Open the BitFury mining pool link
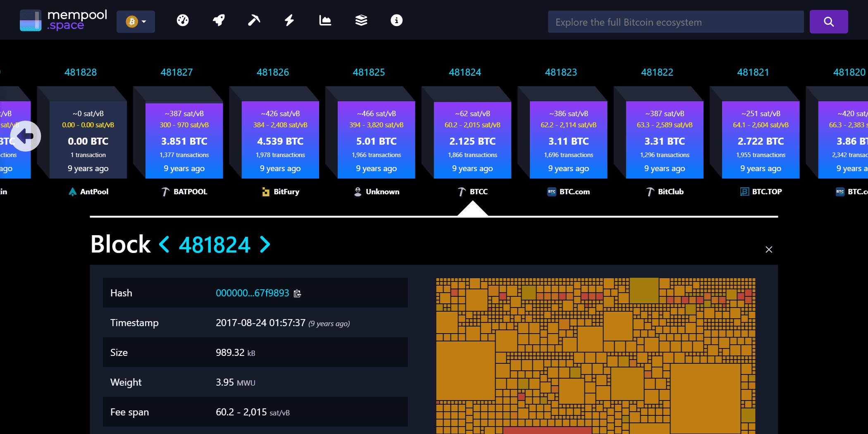 (281, 192)
